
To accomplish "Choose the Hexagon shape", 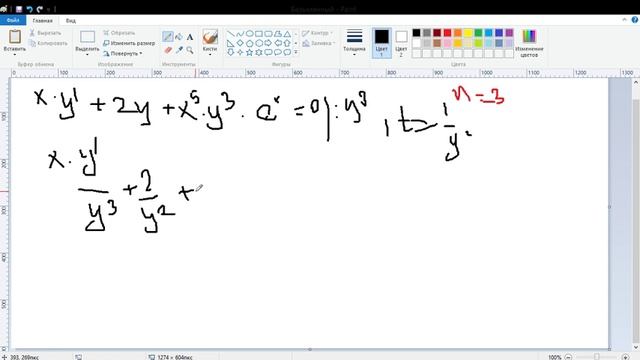I will coord(259,43).
